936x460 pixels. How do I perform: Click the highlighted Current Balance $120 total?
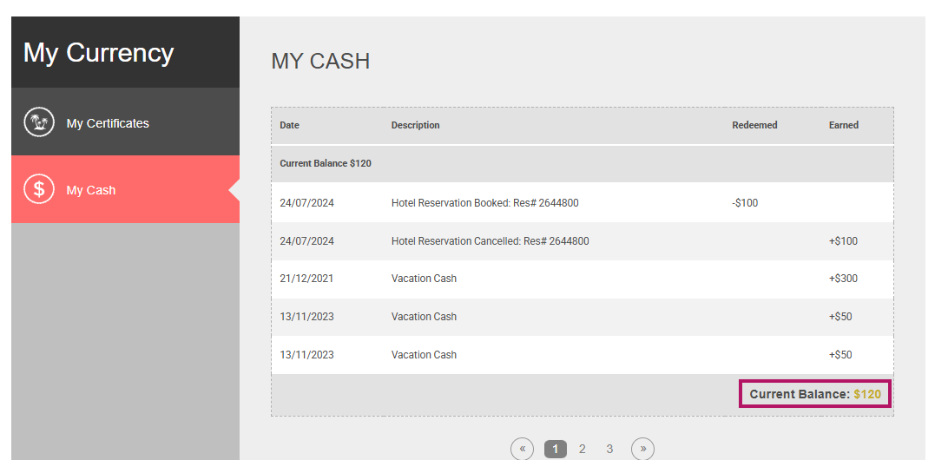815,394
